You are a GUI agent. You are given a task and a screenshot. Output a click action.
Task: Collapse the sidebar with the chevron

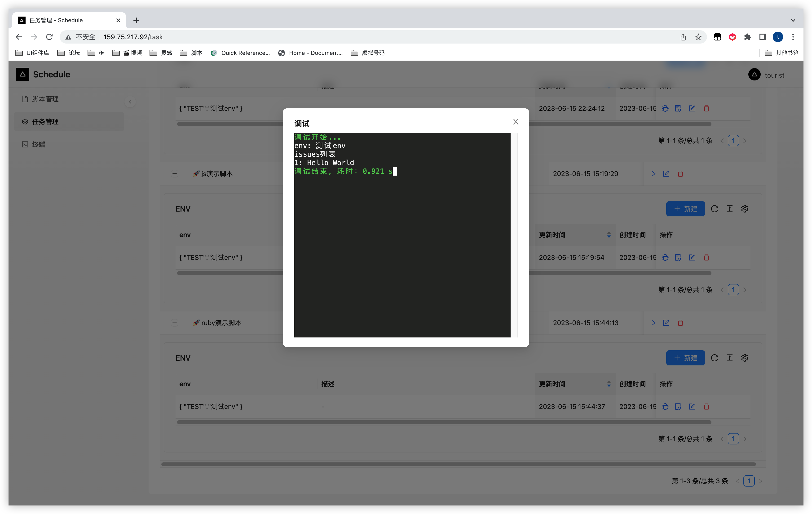point(130,102)
